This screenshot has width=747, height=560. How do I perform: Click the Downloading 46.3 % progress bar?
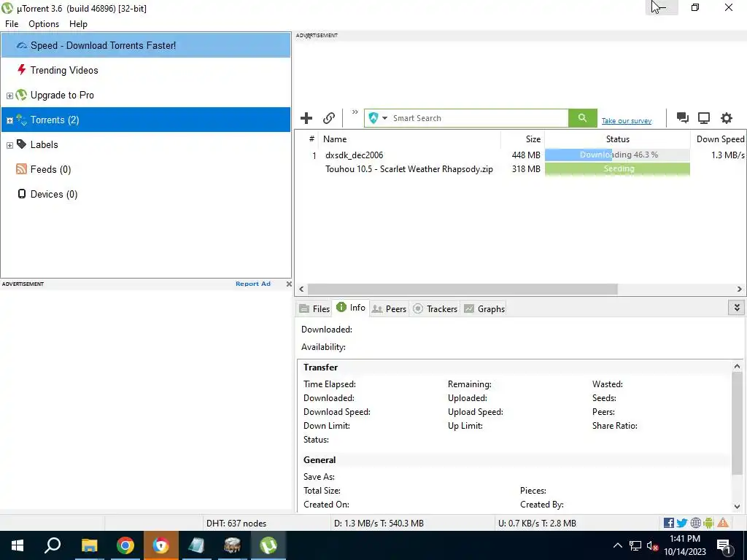(x=617, y=155)
